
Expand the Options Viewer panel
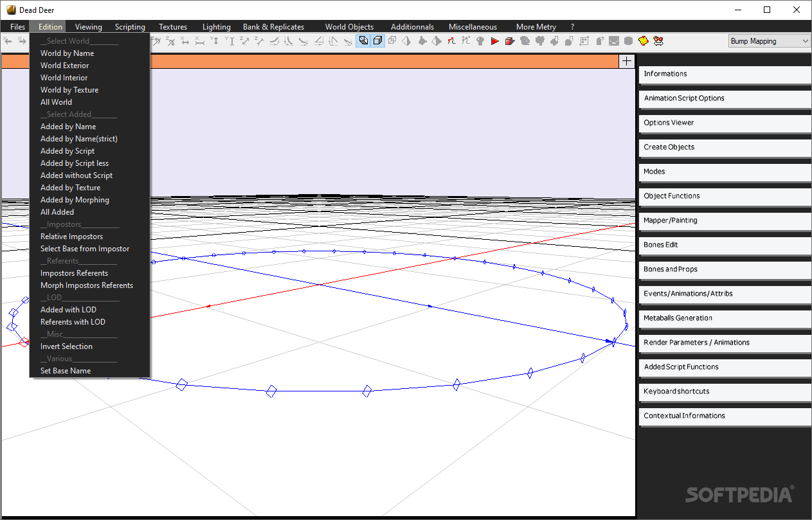[x=725, y=123]
